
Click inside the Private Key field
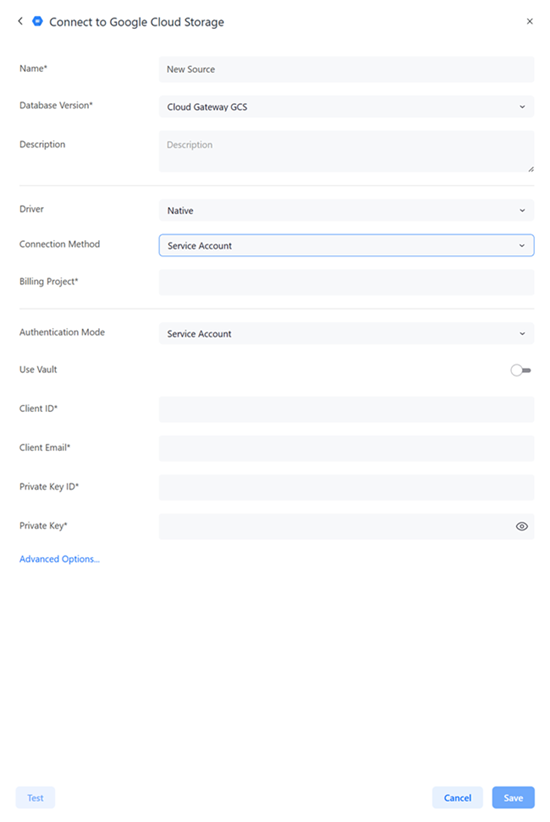click(x=336, y=526)
